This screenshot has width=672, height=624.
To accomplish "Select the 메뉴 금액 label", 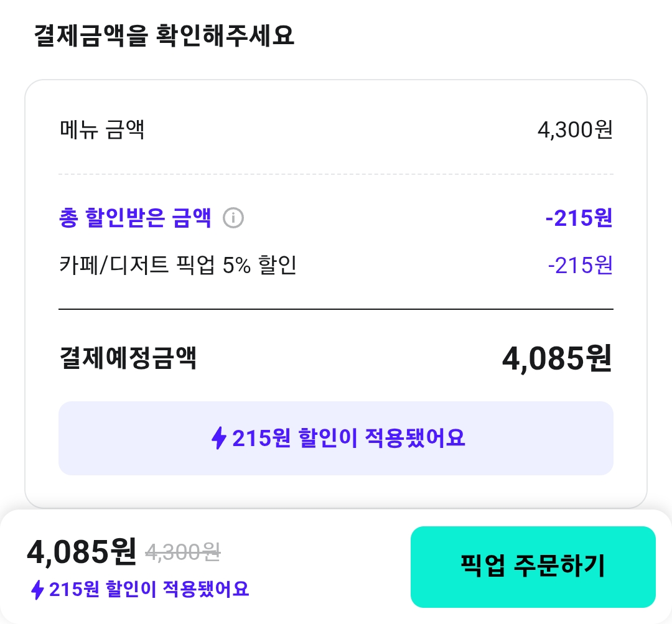I will (x=102, y=130).
